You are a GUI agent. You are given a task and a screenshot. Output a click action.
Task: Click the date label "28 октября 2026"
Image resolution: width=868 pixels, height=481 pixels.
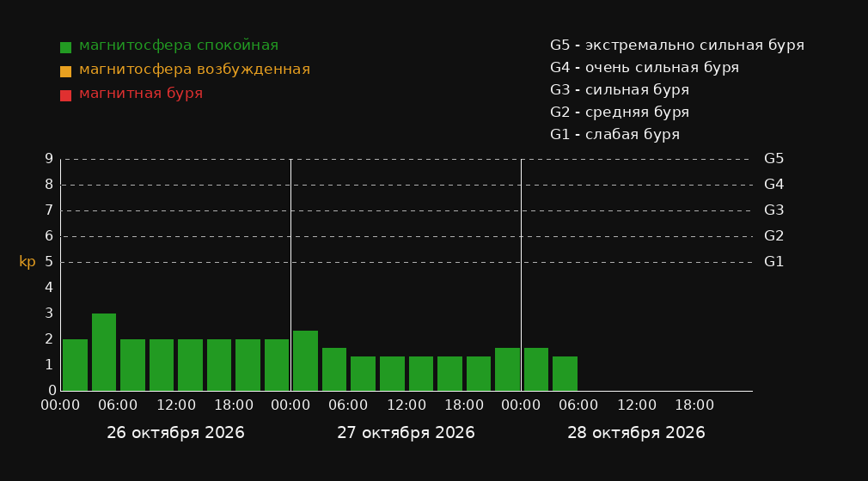(x=636, y=433)
